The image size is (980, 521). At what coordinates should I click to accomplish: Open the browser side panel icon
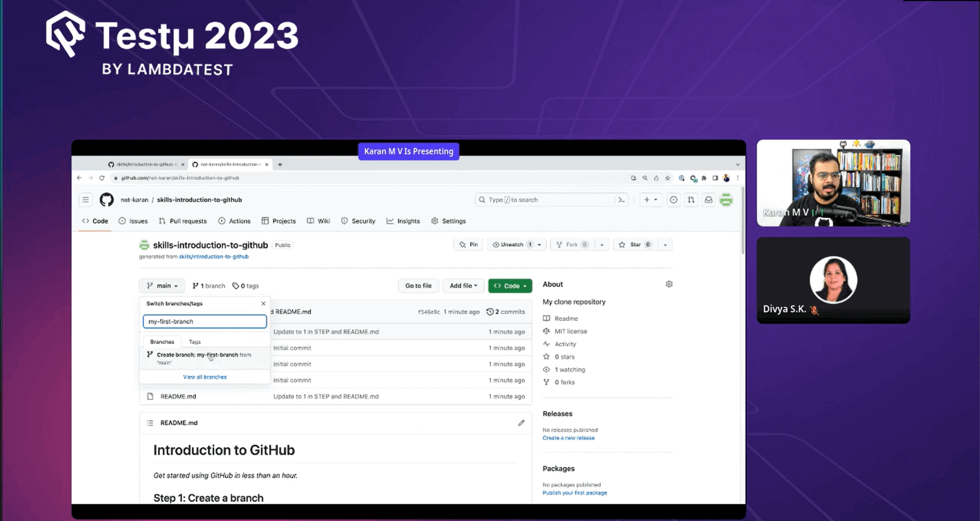click(715, 178)
